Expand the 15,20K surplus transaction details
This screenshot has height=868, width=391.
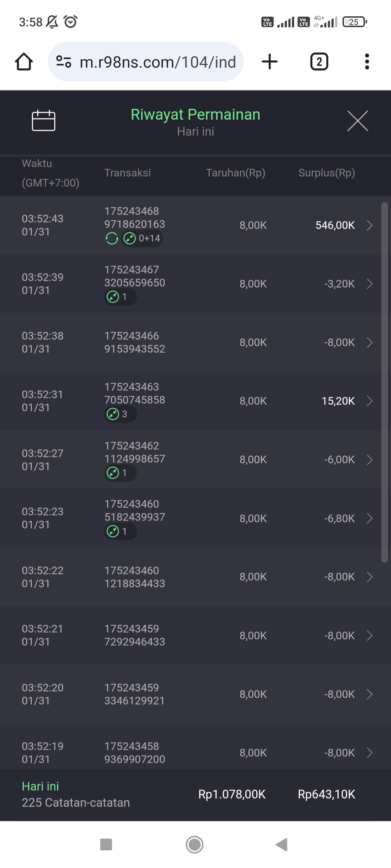click(x=369, y=401)
